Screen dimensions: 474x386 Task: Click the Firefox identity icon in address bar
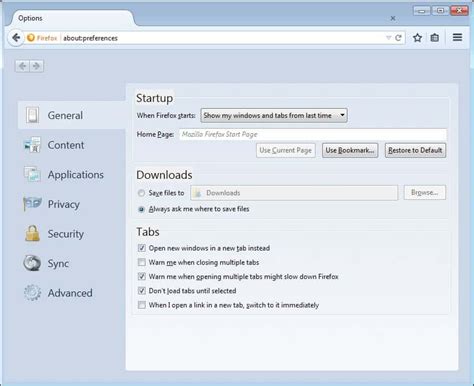(x=31, y=38)
